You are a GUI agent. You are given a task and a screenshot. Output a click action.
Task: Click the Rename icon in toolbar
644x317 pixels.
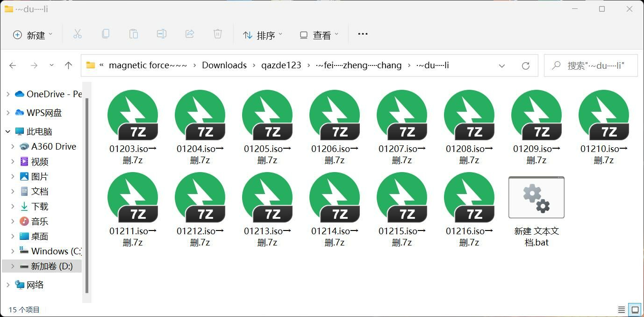[x=162, y=34]
